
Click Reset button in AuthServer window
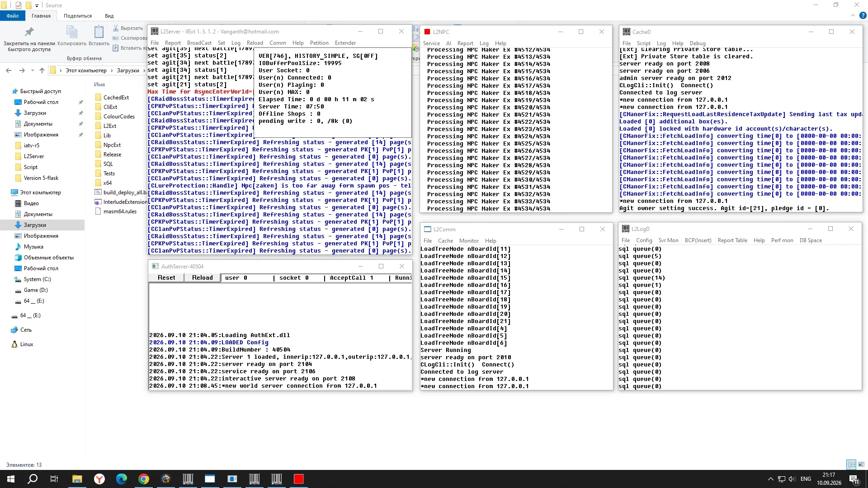166,278
